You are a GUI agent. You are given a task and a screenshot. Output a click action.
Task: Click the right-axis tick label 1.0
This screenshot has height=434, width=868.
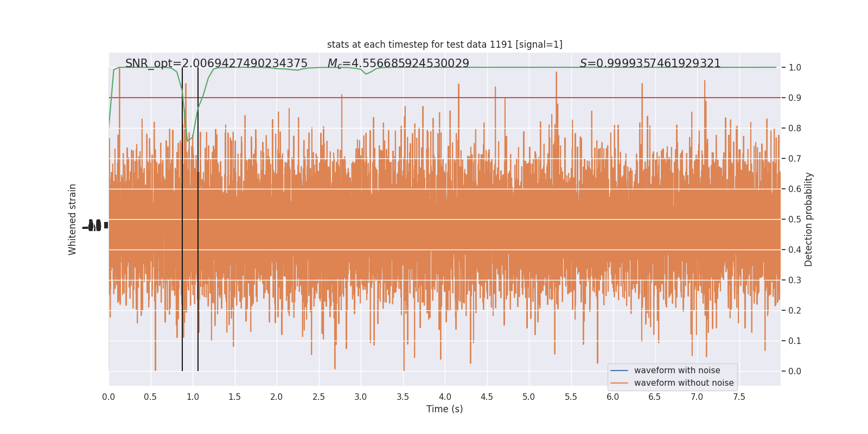point(795,68)
